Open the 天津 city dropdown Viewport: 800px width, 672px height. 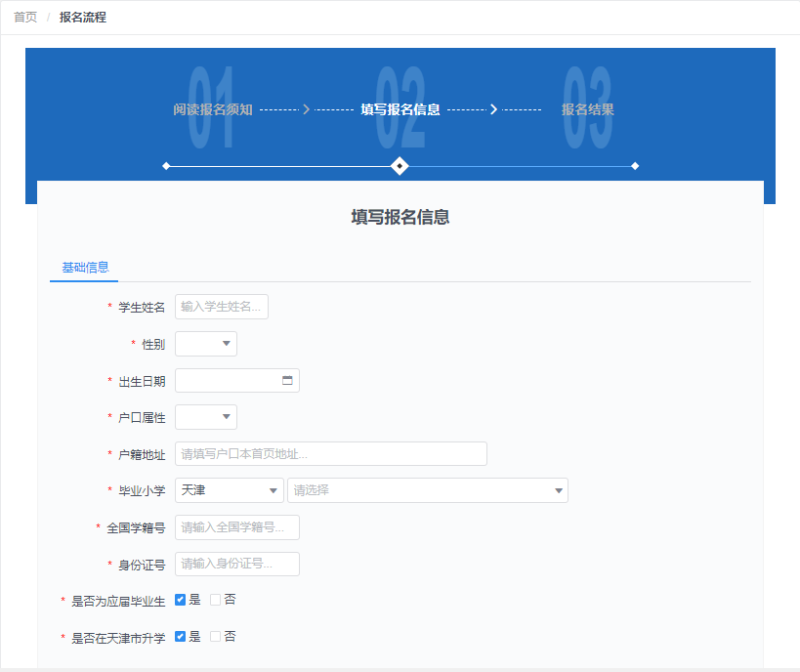coord(230,490)
